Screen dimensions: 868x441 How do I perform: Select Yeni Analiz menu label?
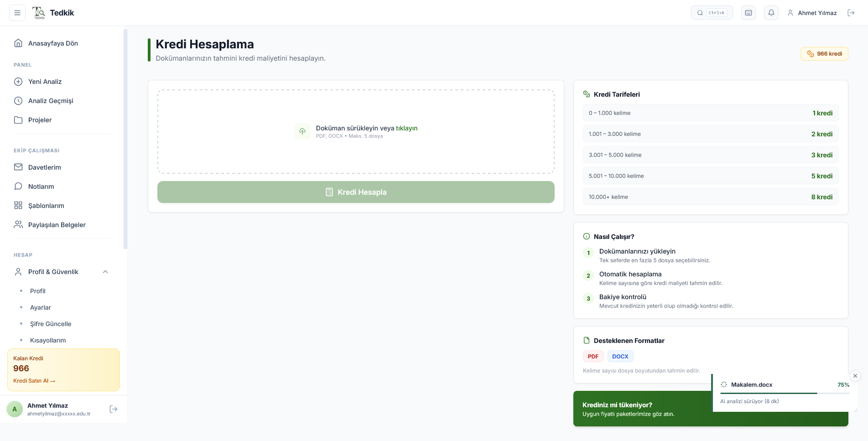point(45,82)
